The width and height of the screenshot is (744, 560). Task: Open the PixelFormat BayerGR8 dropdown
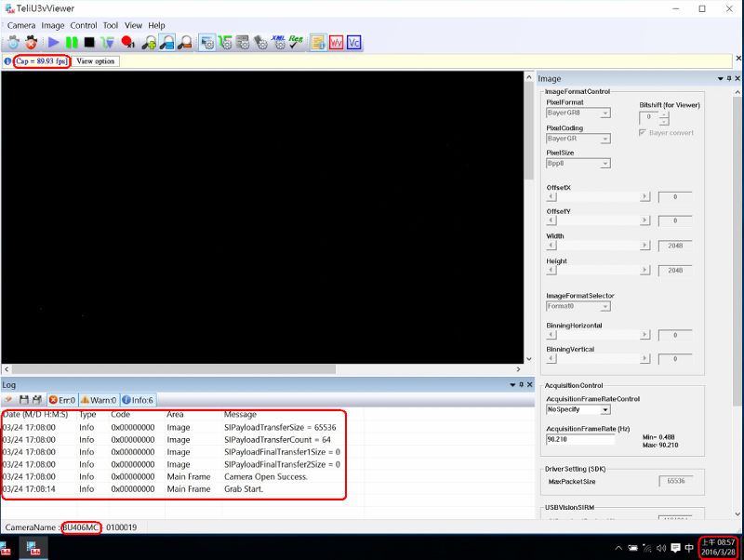click(x=578, y=113)
